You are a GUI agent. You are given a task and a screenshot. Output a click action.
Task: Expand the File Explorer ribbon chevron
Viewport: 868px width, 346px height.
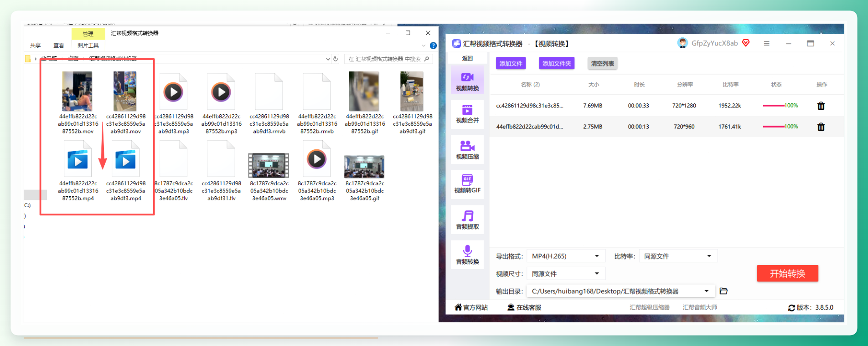(424, 46)
